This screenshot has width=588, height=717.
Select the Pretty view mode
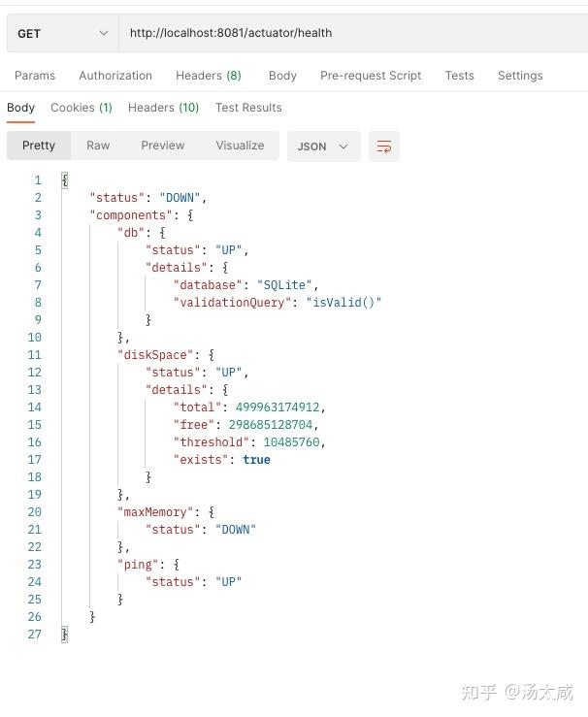(39, 146)
